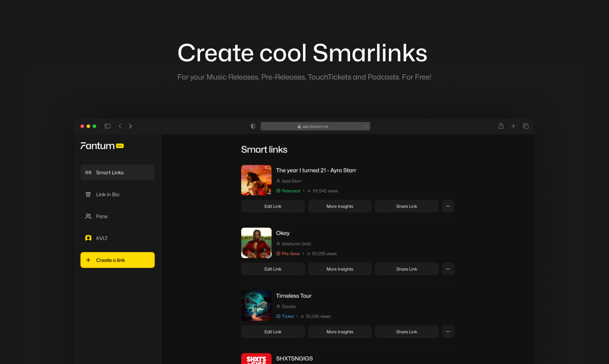Edit Link for The year I turned 21
The height and width of the screenshot is (364, 609).
(273, 206)
